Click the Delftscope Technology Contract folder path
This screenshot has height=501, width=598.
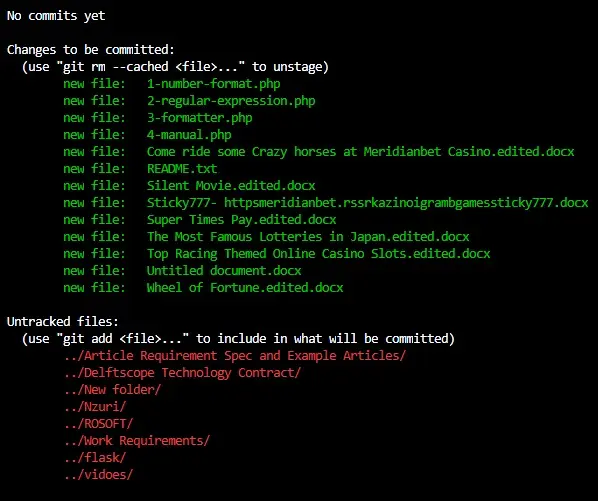[182, 373]
